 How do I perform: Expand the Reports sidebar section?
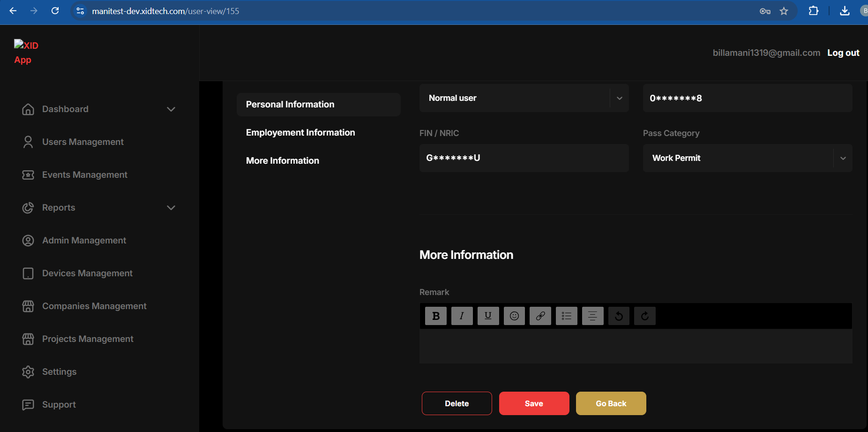pyautogui.click(x=171, y=208)
